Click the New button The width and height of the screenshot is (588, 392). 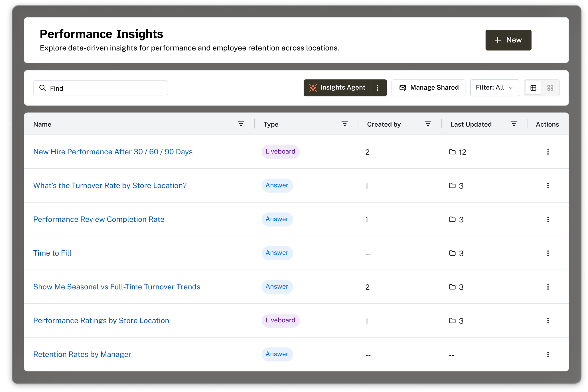[x=508, y=40]
